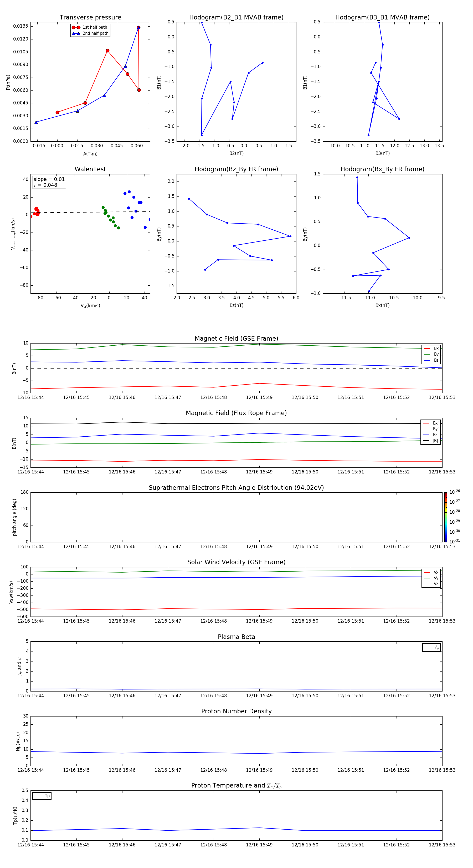Viewport: 473px width, 868px height.
Task: Click the red circle at Pt 0.0105 in pressure plot
Action: coord(107,51)
